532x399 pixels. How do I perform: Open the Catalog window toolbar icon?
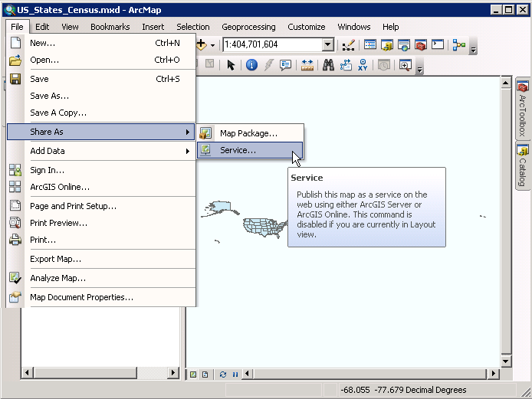pos(387,44)
